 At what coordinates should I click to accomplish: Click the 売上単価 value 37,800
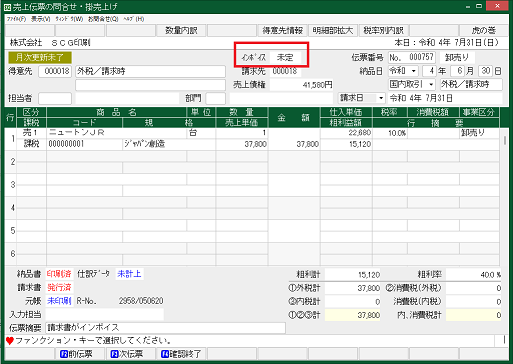[242, 144]
